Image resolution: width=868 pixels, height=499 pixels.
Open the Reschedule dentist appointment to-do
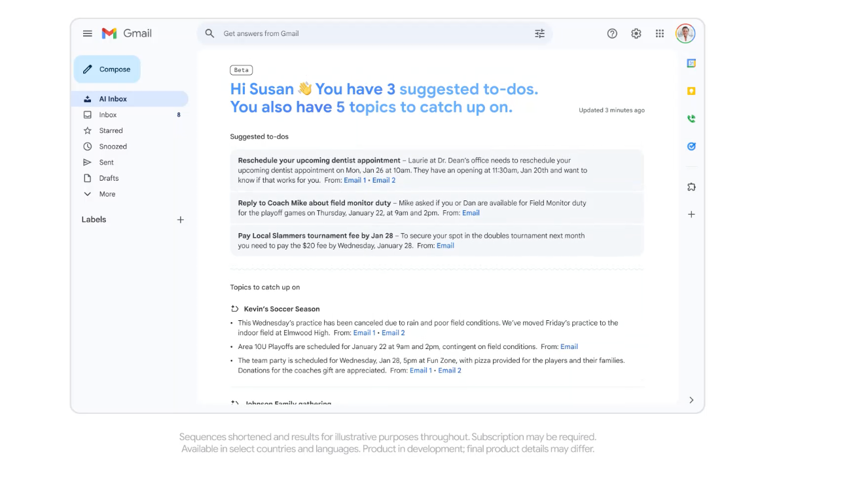click(x=437, y=170)
